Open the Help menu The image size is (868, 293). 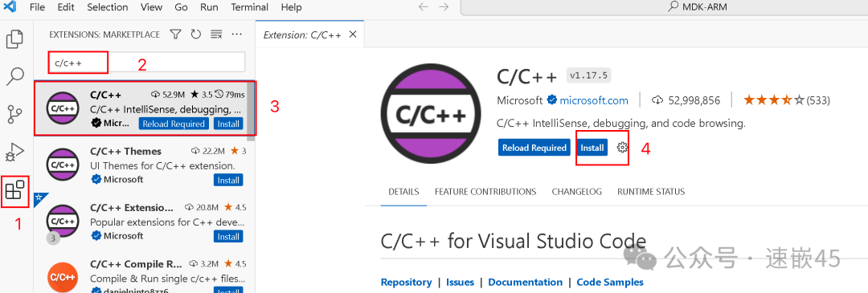[291, 8]
